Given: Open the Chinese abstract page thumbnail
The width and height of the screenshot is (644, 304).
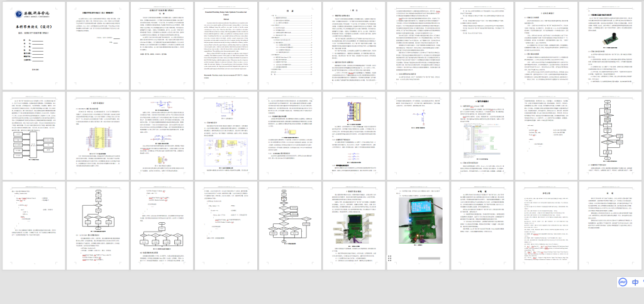Looking at the screenshot, I should [x=162, y=46].
